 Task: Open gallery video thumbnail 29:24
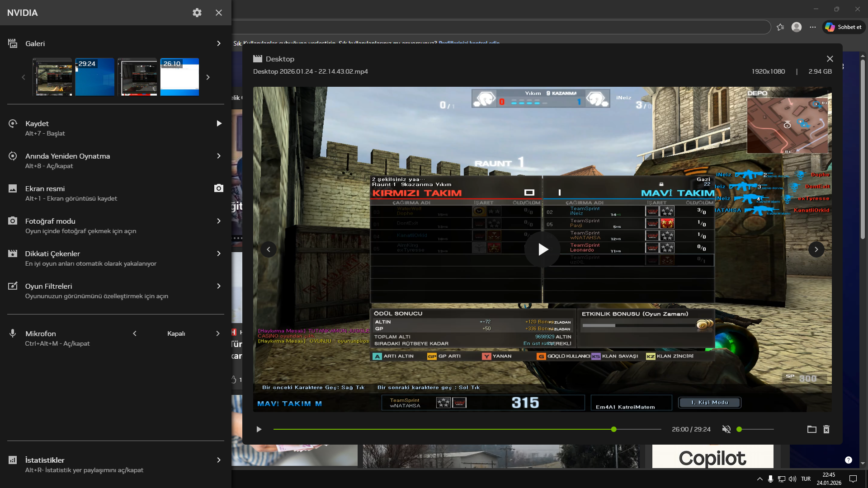pyautogui.click(x=94, y=77)
